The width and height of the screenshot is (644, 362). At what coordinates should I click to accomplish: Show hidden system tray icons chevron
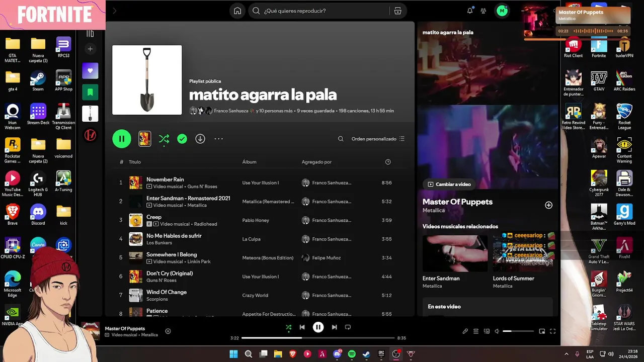click(567, 354)
